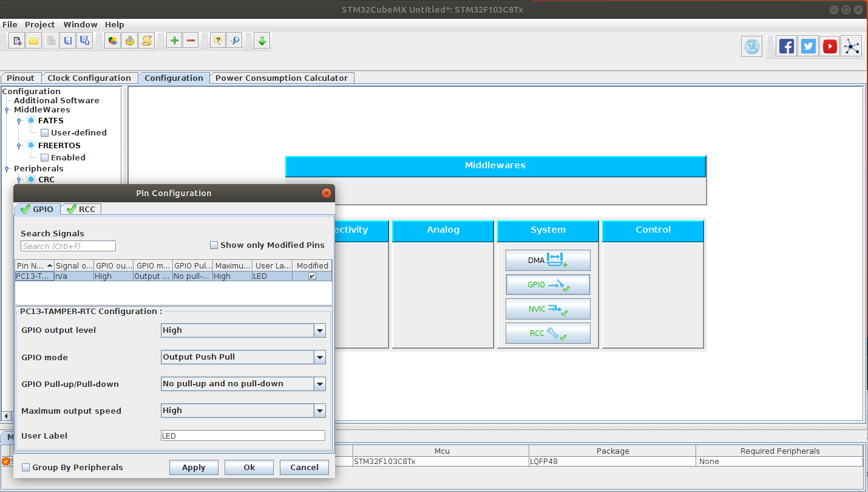Open the GPIO Pull-up/Pull-down dropdown

pos(320,384)
